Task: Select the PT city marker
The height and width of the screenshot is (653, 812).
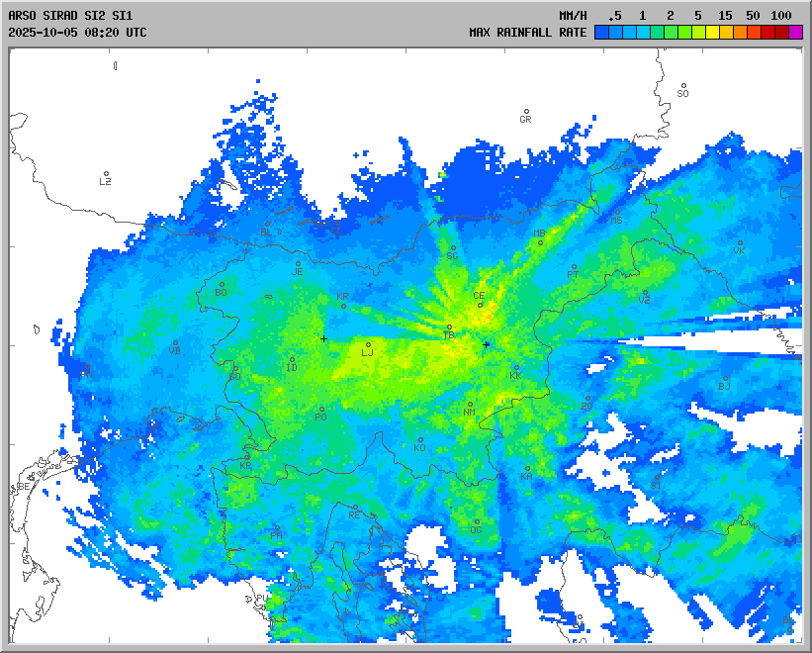Action: [573, 266]
